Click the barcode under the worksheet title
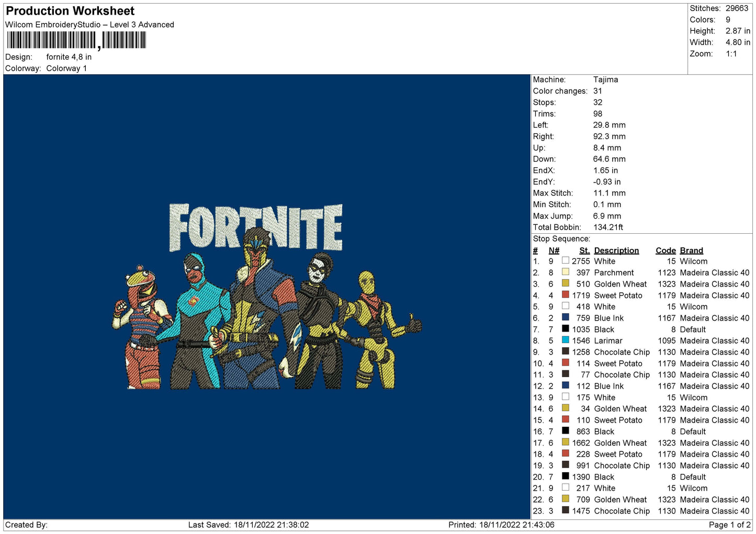 click(x=76, y=40)
